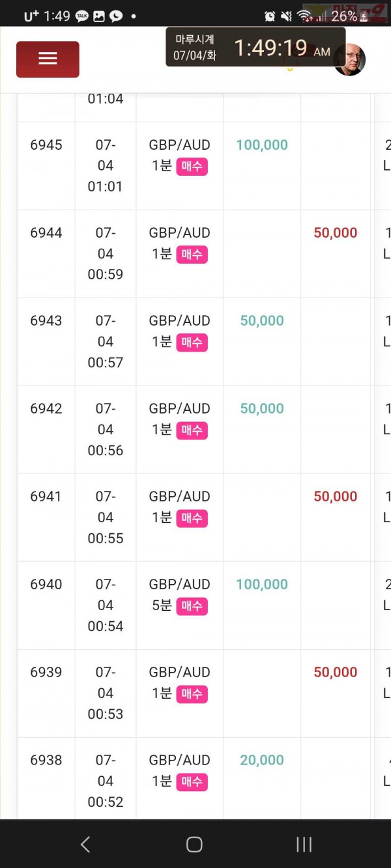
Task: Tap the user profile avatar
Action: tap(350, 60)
